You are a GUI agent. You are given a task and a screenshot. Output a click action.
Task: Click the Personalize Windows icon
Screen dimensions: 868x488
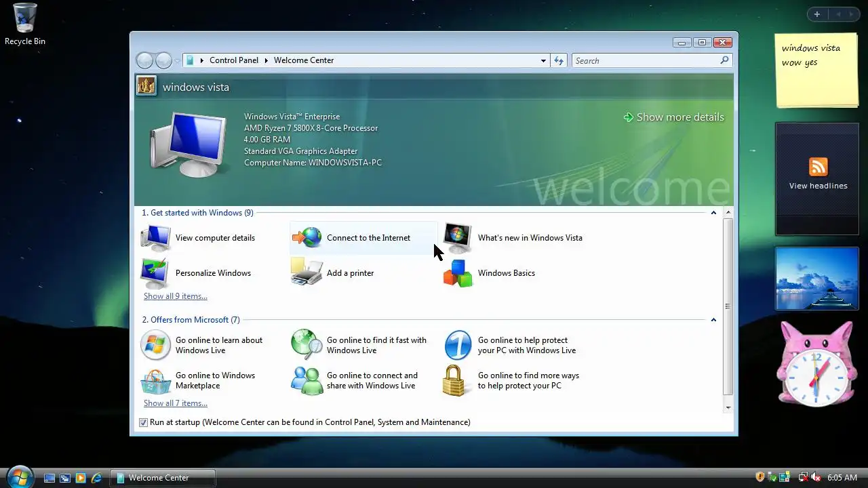point(155,273)
